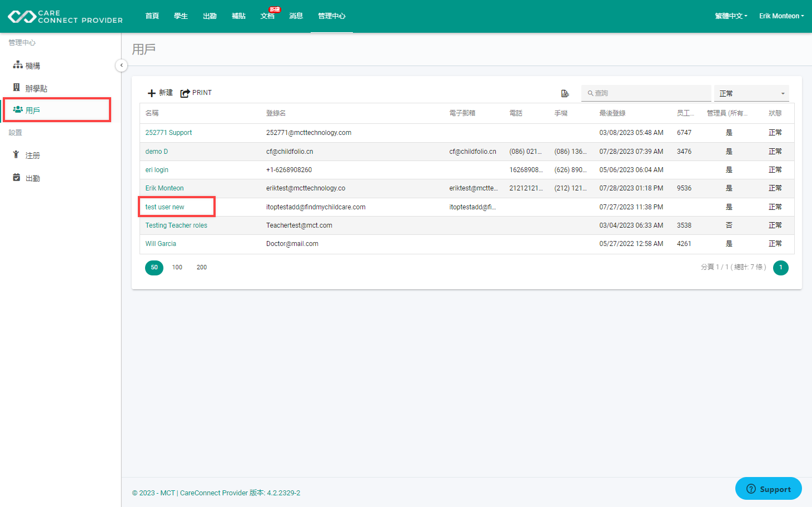Sort by 狀態 column header
The image size is (812, 507).
775,113
